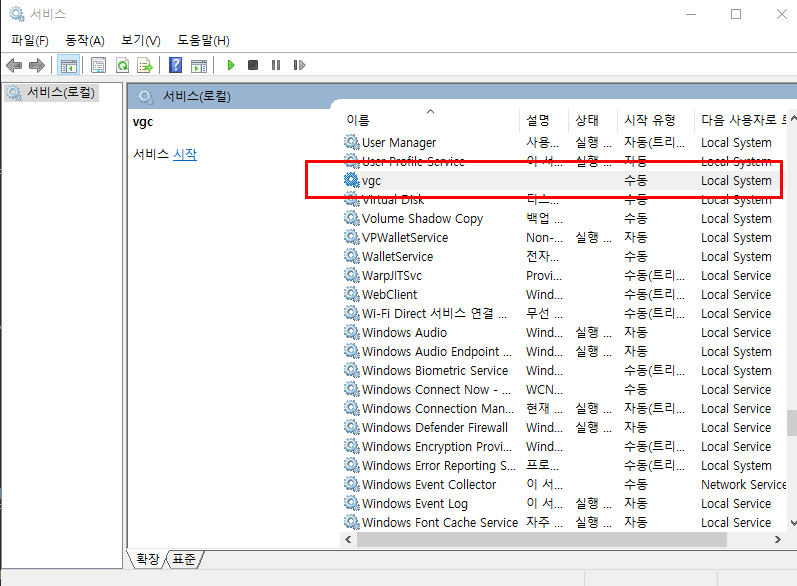
Task: Click the gear icon of Volume Shadow Copy
Action: click(352, 218)
